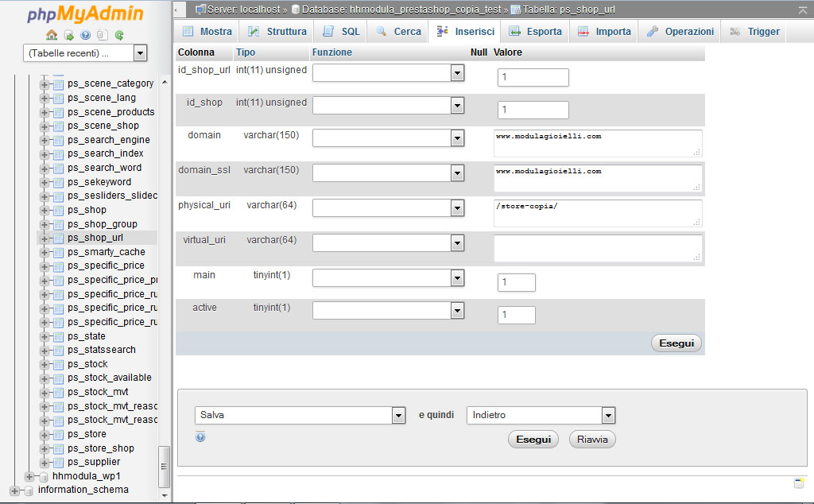The height and width of the screenshot is (504, 814).
Task: Click the id_shop value field
Action: [x=533, y=110]
